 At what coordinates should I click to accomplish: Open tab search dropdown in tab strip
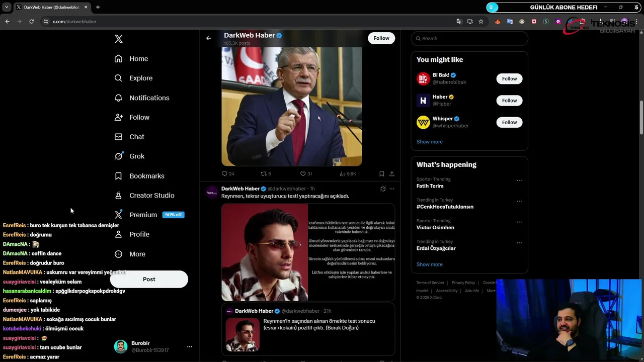click(x=7, y=7)
